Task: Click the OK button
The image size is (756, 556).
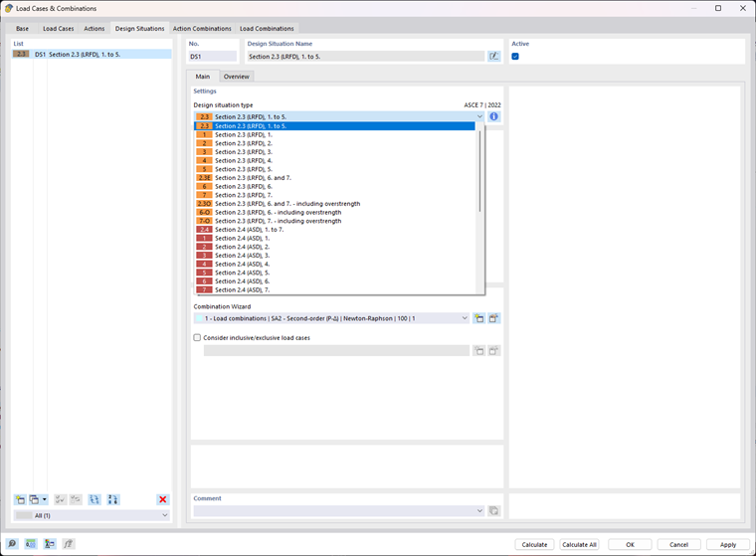Action: pos(630,544)
